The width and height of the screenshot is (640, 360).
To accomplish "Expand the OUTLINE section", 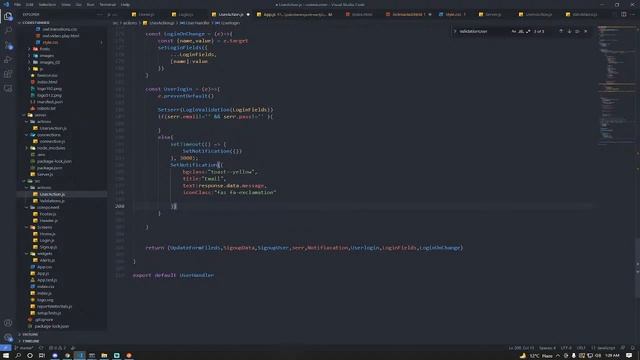I will (30, 334).
